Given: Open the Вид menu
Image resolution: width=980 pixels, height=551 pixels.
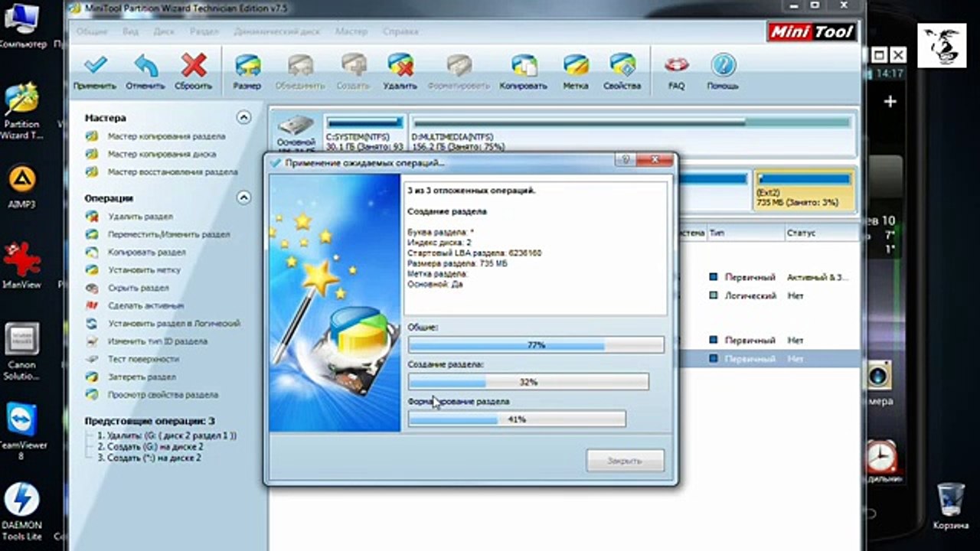Looking at the screenshot, I should (x=130, y=31).
